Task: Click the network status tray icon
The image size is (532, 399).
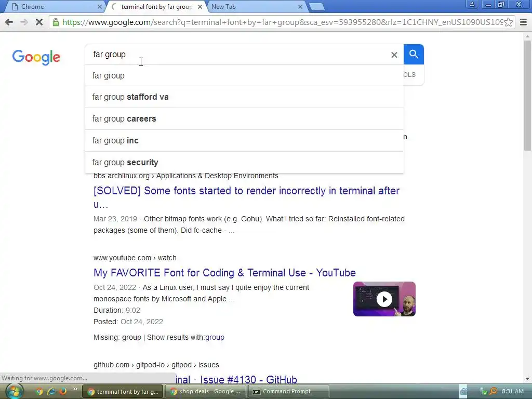Action: click(484, 392)
